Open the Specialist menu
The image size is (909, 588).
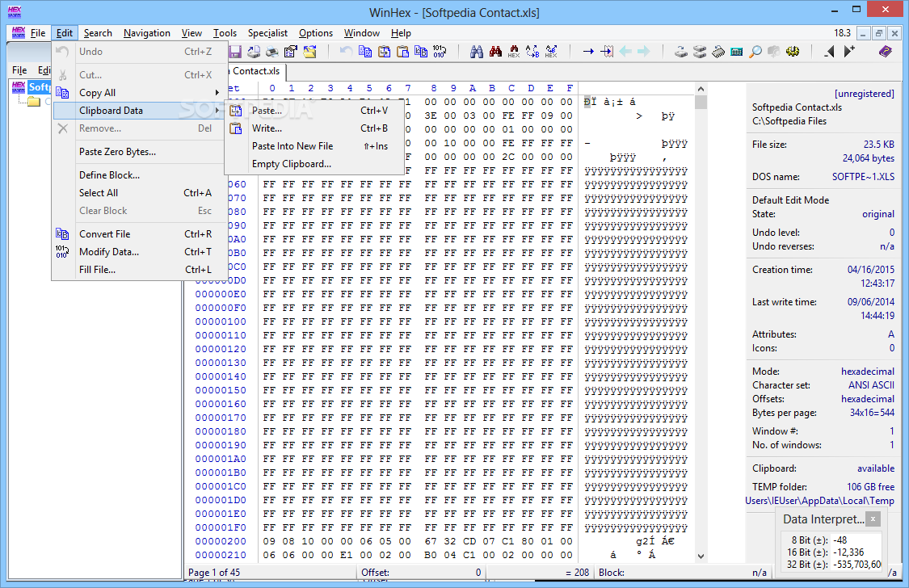click(x=267, y=33)
